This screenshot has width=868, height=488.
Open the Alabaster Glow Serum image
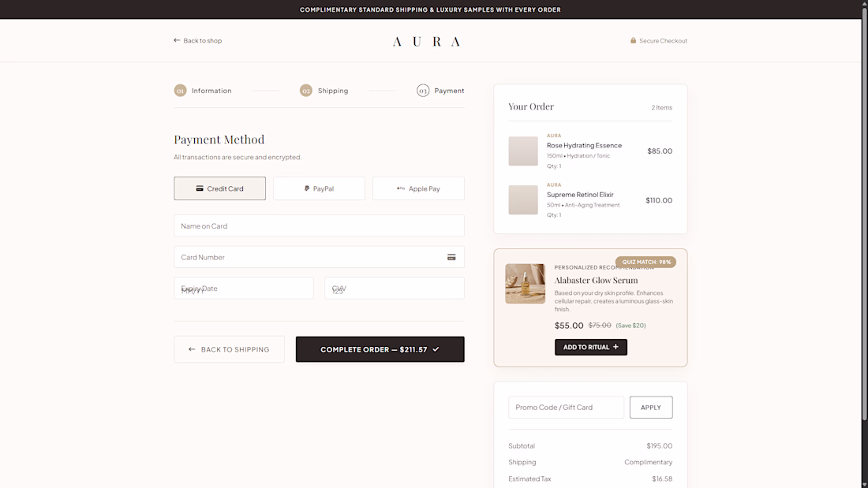click(525, 284)
